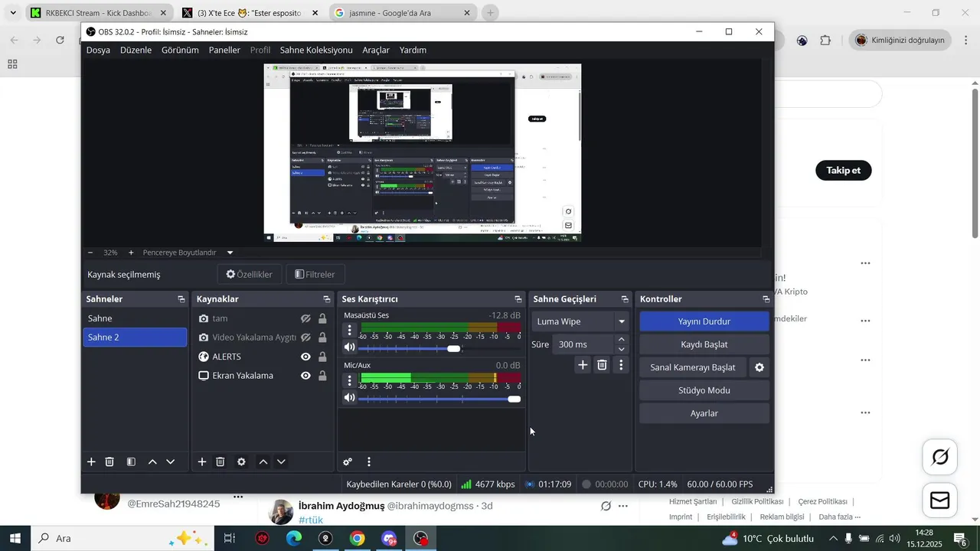
Task: Add a new scene with plus icon
Action: coord(91,461)
